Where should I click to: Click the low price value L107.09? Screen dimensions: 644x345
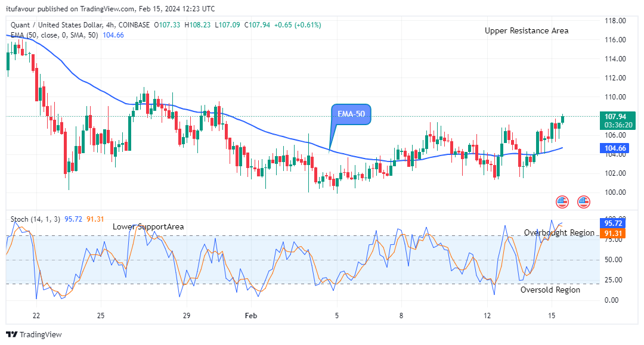228,25
